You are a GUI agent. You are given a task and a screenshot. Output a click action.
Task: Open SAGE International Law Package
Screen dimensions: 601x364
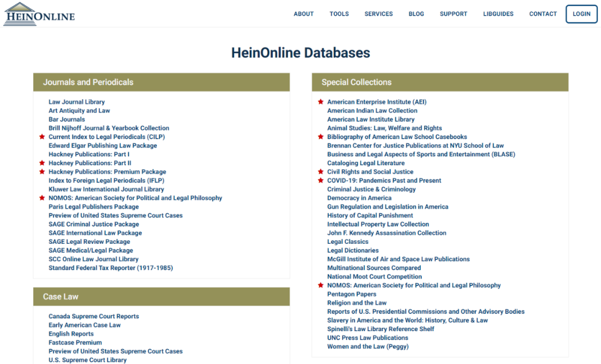coord(95,233)
